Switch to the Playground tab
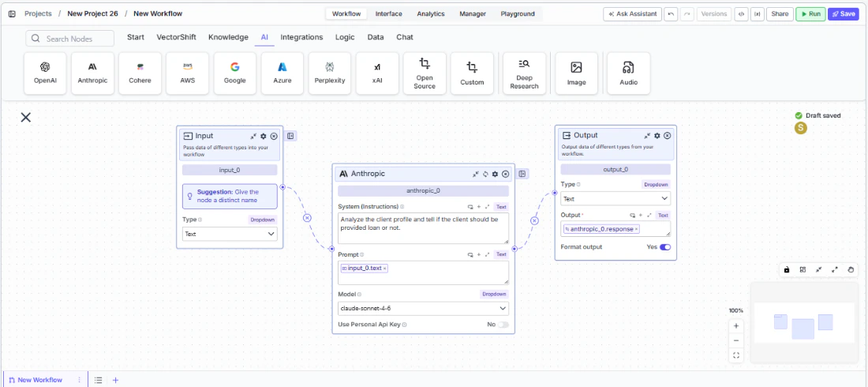This screenshot has height=387, width=868. [518, 14]
